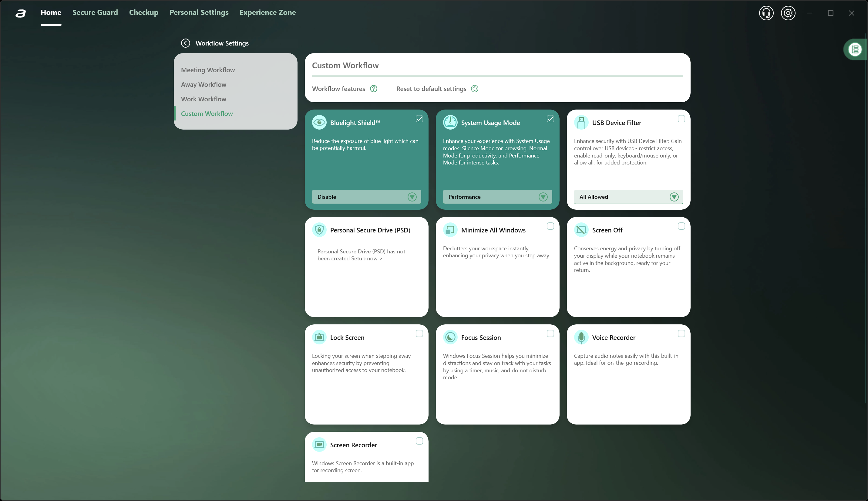Select Meeting Workflow in the sidebar
This screenshot has height=501, width=868.
coord(208,70)
